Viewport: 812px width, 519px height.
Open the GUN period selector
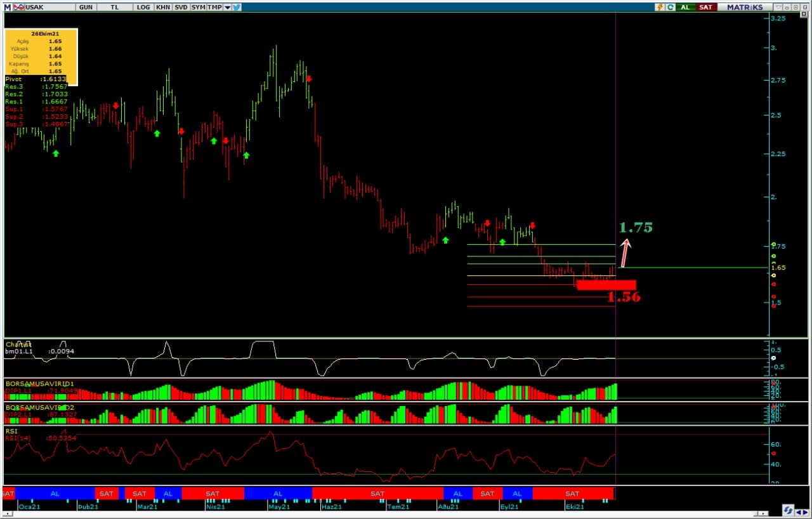click(85, 7)
